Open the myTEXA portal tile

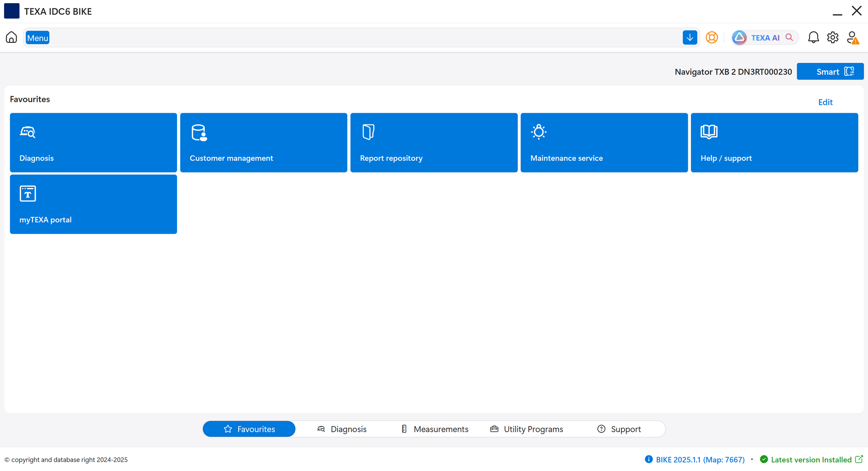click(93, 204)
